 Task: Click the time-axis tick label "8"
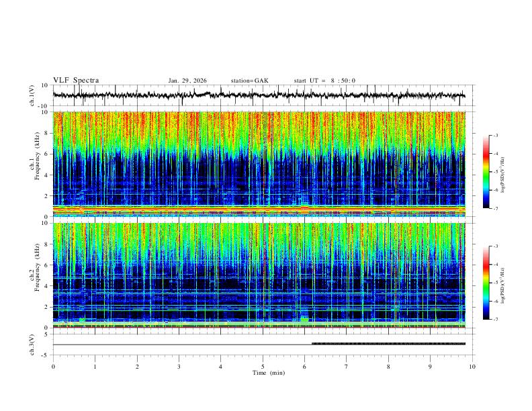[x=388, y=367]
